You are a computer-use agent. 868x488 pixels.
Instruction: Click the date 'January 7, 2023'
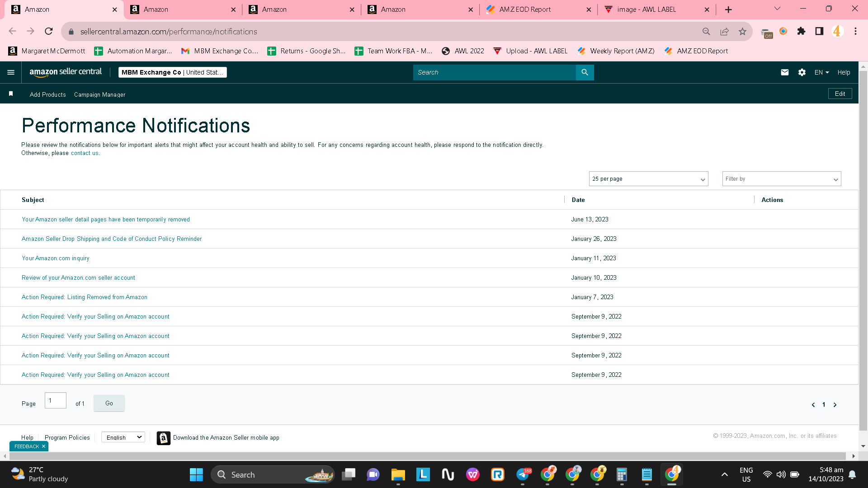click(592, 297)
